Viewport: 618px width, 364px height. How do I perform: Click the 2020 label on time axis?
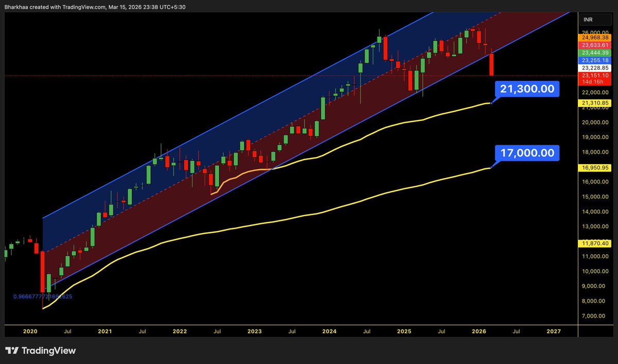[30, 332]
